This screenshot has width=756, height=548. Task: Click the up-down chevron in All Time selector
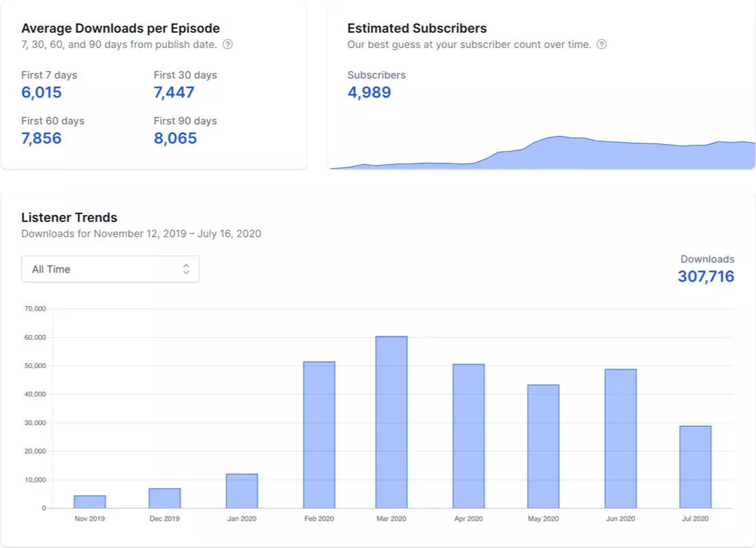[x=186, y=269]
